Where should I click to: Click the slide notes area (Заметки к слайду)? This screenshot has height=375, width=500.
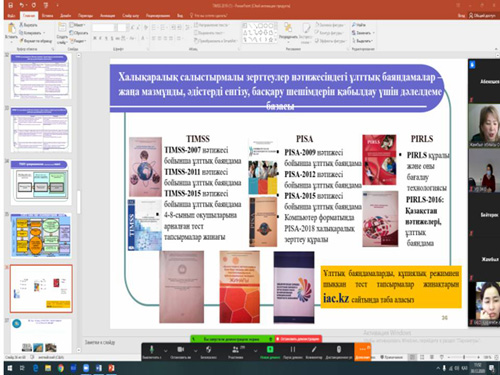pos(100,342)
